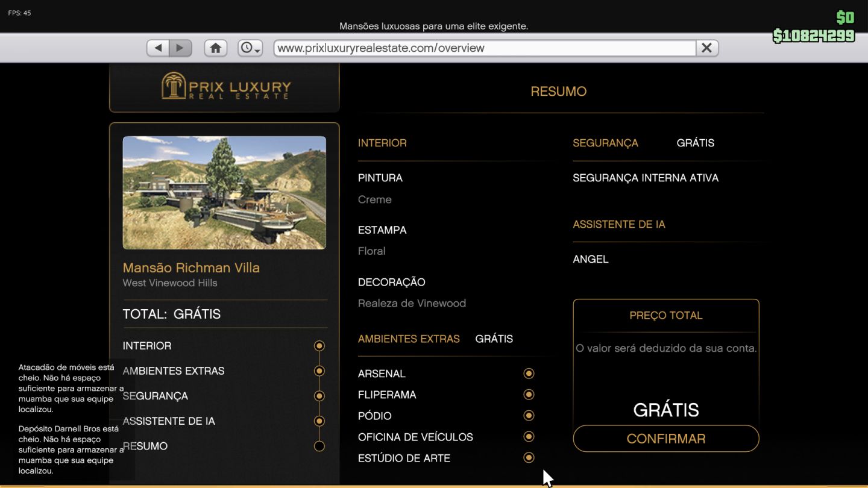The height and width of the screenshot is (488, 868).
Task: Click the 'Total: Grátis' line in sidebar
Action: point(172,314)
